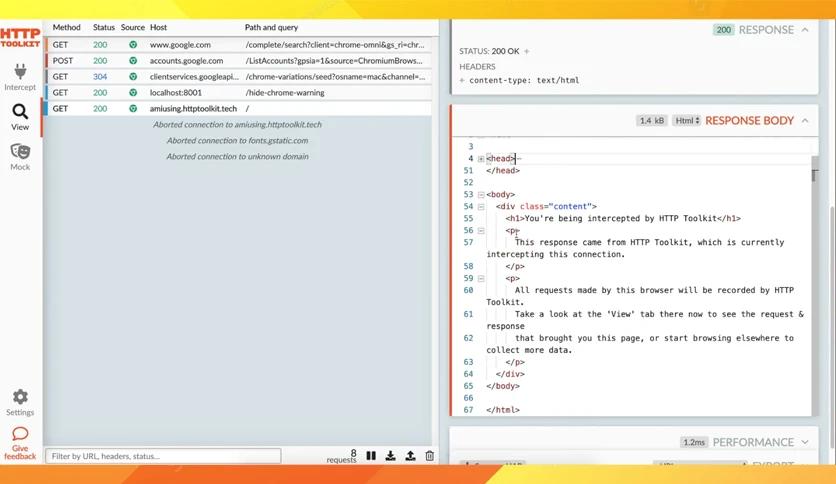Collapse the Response Body section chevron
836x484 pixels.
pos(805,121)
